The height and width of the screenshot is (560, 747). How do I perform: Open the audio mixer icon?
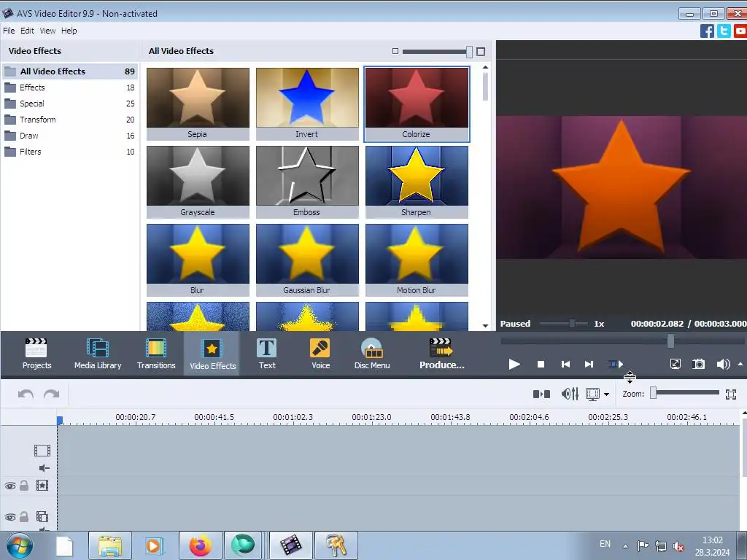[x=570, y=394]
